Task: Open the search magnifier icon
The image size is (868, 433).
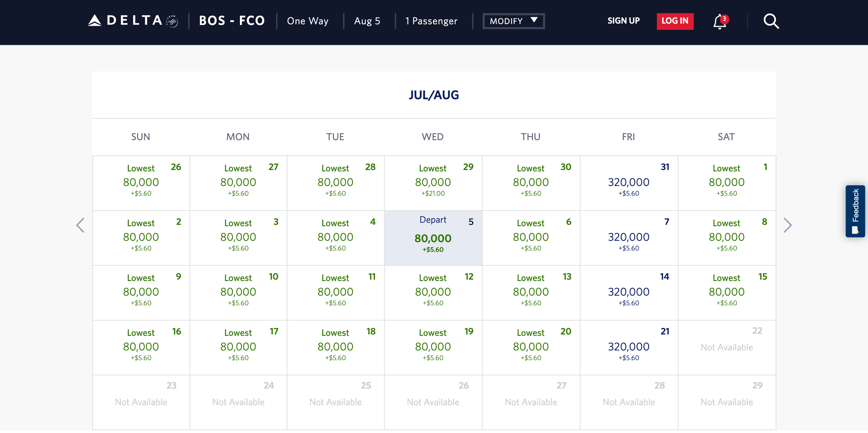Action: tap(771, 21)
